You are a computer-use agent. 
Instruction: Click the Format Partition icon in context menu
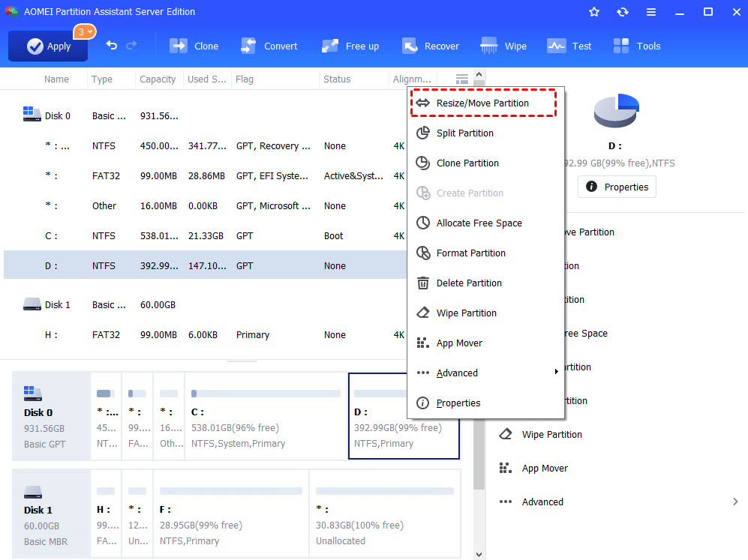coord(422,253)
